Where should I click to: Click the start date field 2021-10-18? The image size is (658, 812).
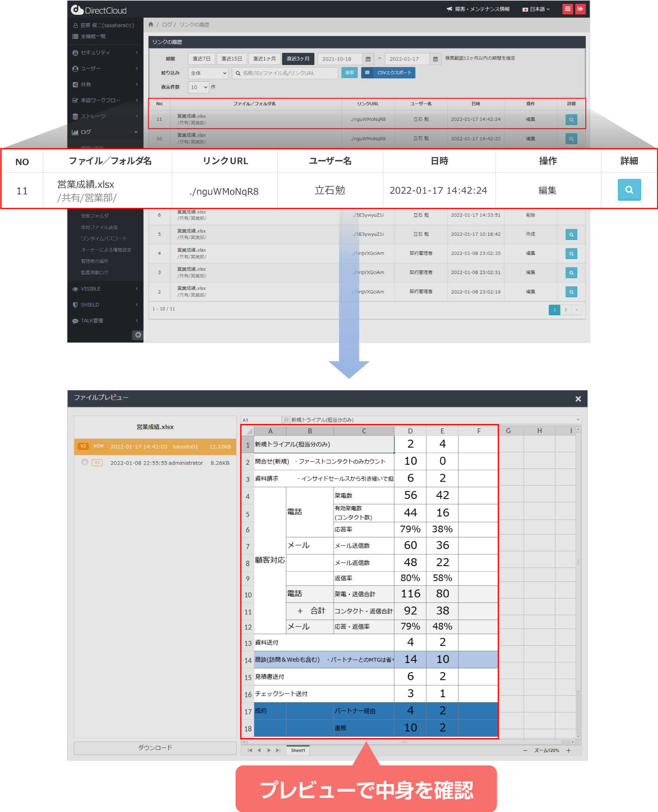pos(340,59)
